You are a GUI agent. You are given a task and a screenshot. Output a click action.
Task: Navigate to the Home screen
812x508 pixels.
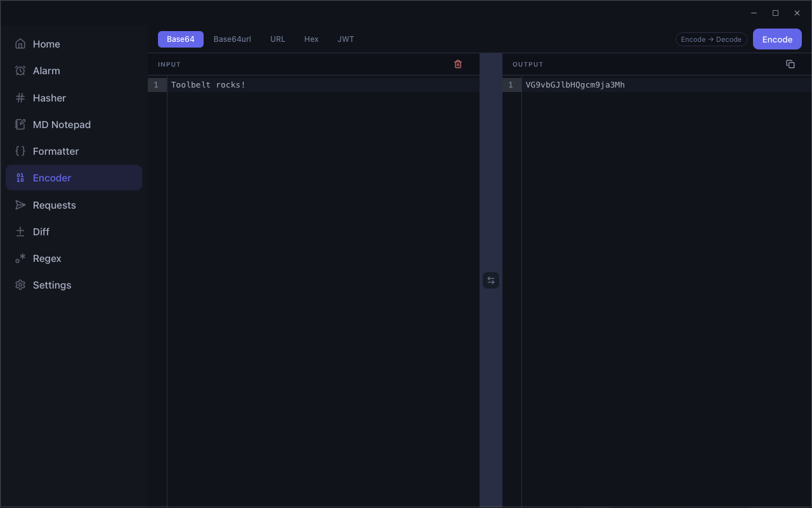click(46, 44)
